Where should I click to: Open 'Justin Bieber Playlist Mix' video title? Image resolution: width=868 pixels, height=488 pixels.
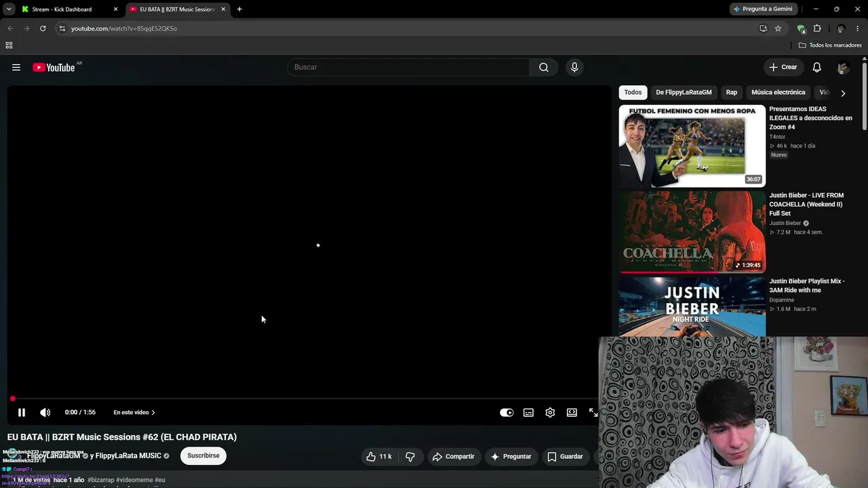tap(807, 285)
